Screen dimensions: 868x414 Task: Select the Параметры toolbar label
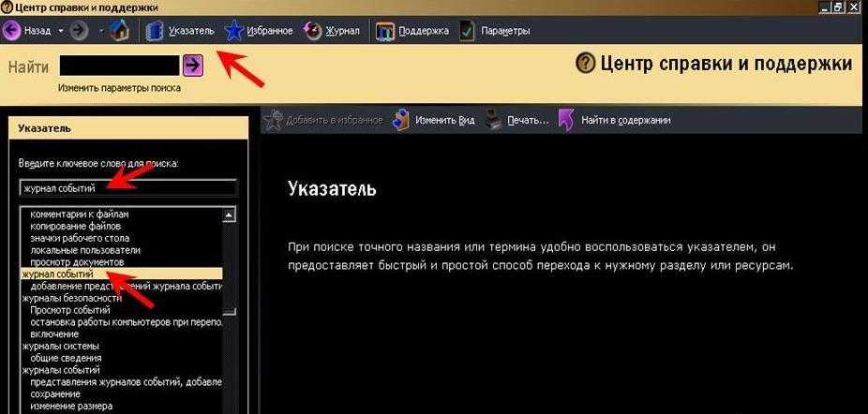[505, 31]
